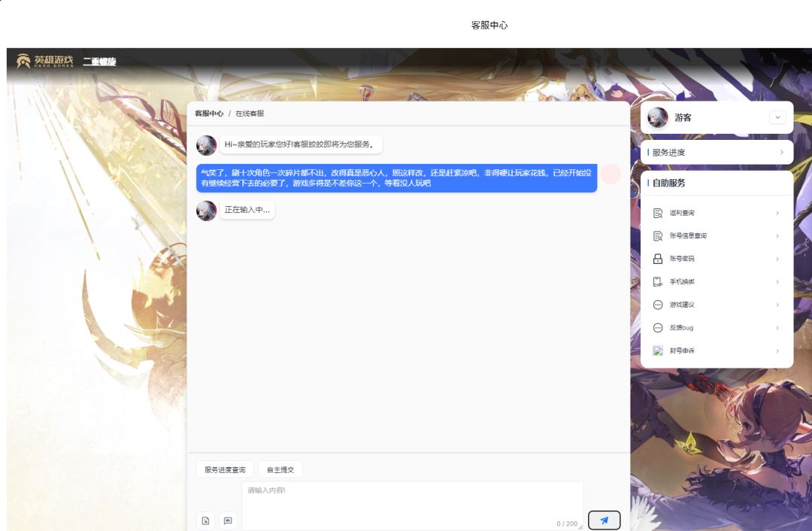812x531 pixels.
Task: Click the 游客 user avatar picture
Action: [658, 117]
